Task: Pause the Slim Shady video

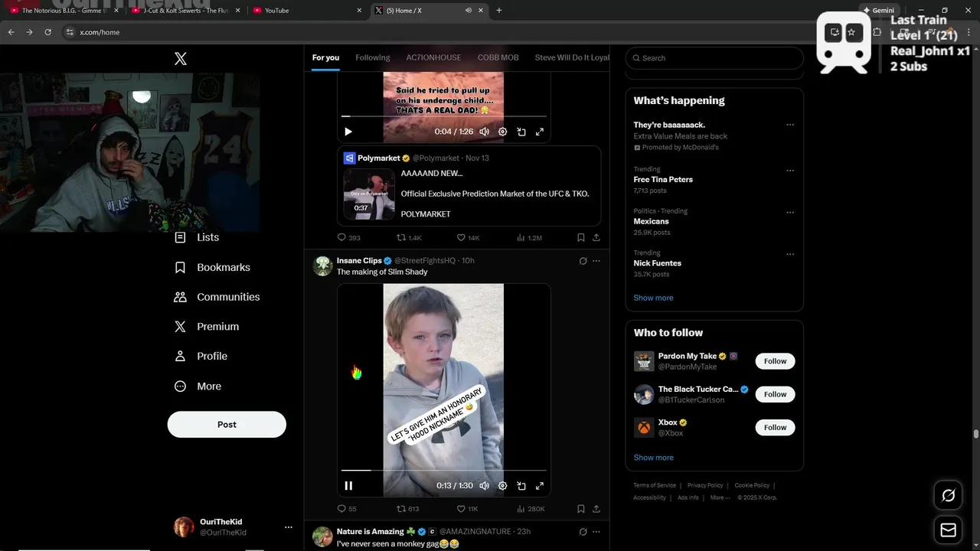Action: [x=348, y=486]
